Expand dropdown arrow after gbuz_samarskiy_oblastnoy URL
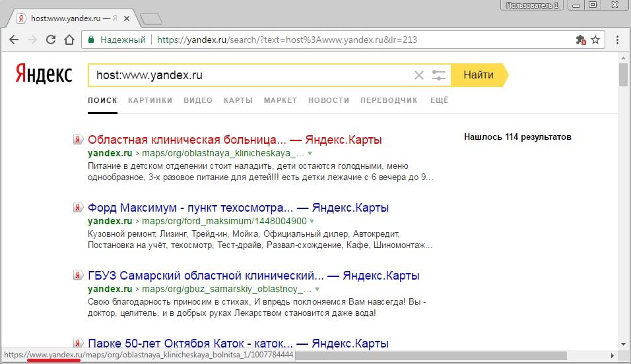This screenshot has width=631, height=364. coord(317,289)
